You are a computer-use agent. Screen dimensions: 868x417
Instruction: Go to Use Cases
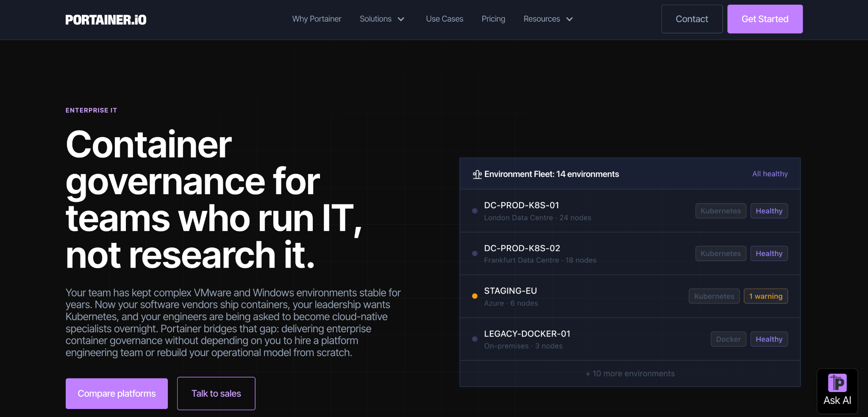click(x=445, y=19)
